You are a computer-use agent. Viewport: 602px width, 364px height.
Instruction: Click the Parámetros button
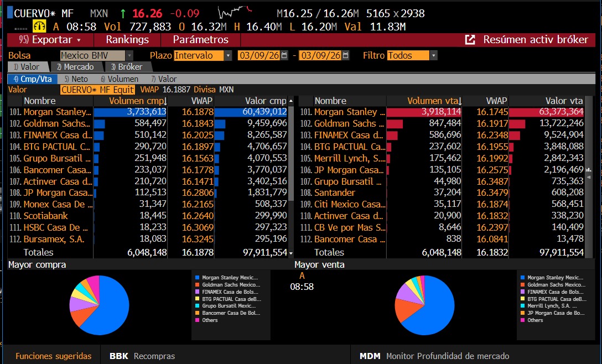point(200,39)
